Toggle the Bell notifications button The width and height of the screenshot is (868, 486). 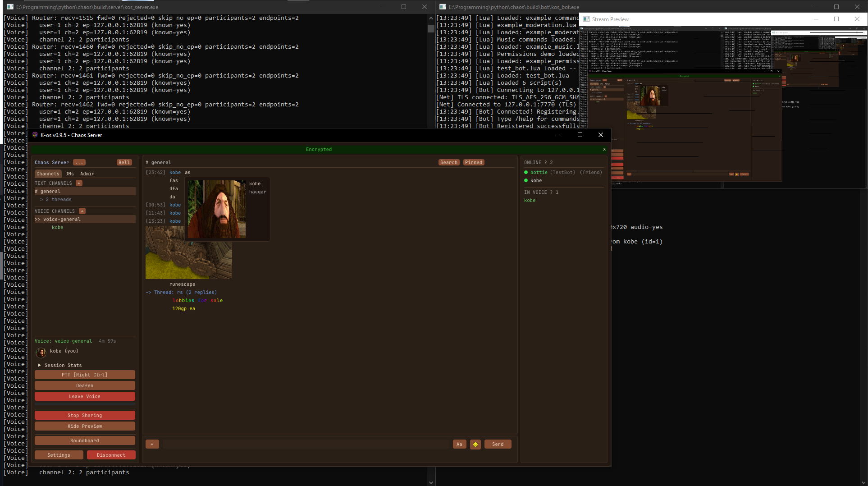(x=124, y=163)
